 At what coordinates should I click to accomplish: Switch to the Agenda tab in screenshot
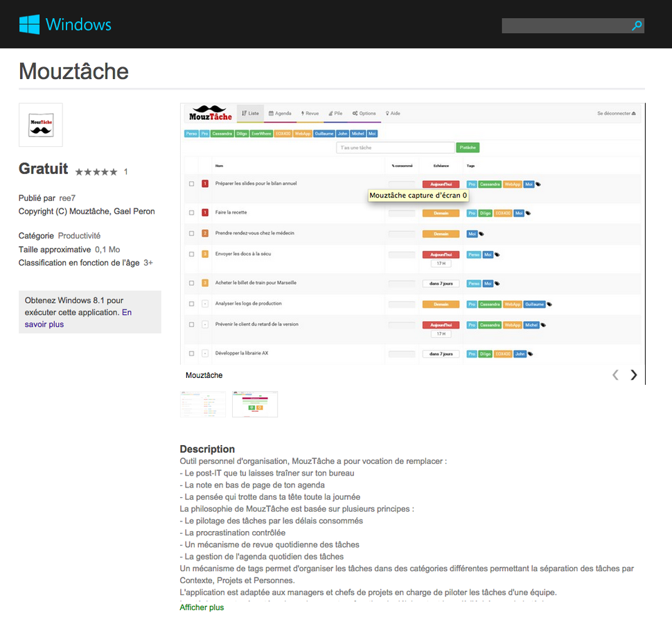(280, 113)
